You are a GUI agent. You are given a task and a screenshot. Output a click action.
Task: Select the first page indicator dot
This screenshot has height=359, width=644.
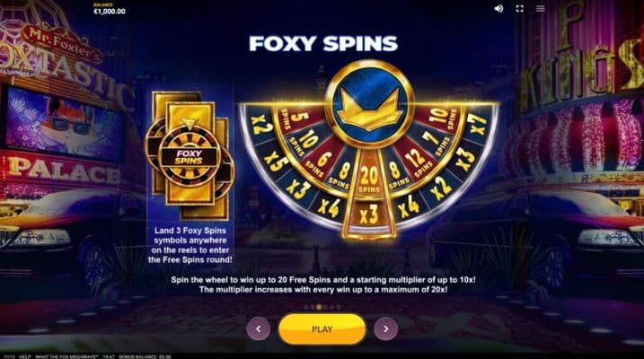[x=305, y=307]
